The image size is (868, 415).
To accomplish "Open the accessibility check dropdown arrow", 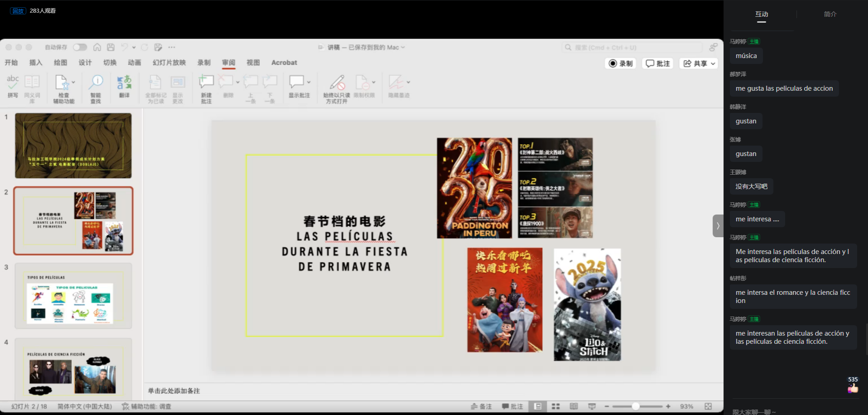I will (x=73, y=82).
